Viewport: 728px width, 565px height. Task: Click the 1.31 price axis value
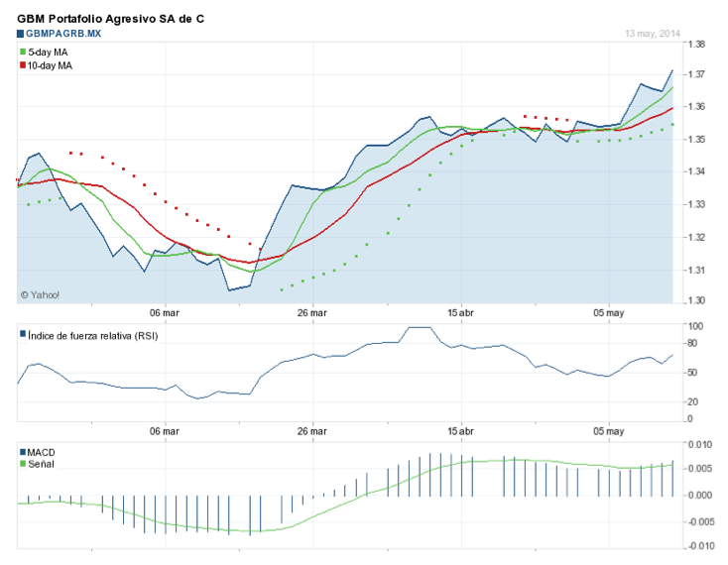(696, 270)
